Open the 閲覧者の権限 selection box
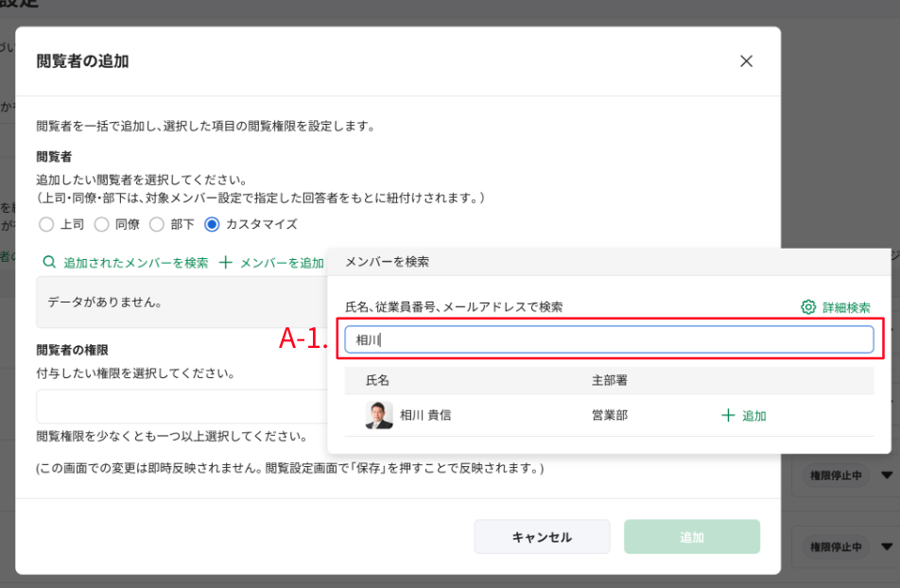The height and width of the screenshot is (588, 900). (182, 406)
